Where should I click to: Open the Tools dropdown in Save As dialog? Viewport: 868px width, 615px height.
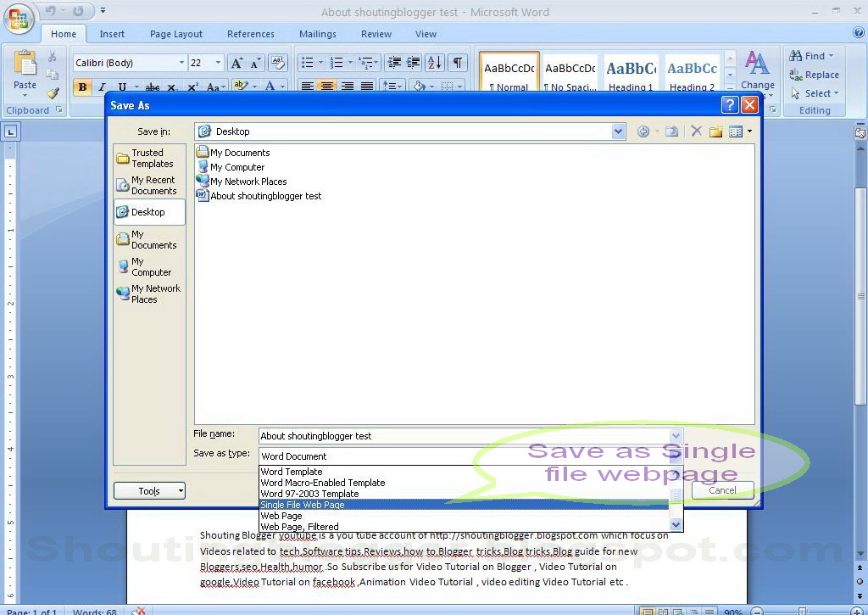point(149,491)
